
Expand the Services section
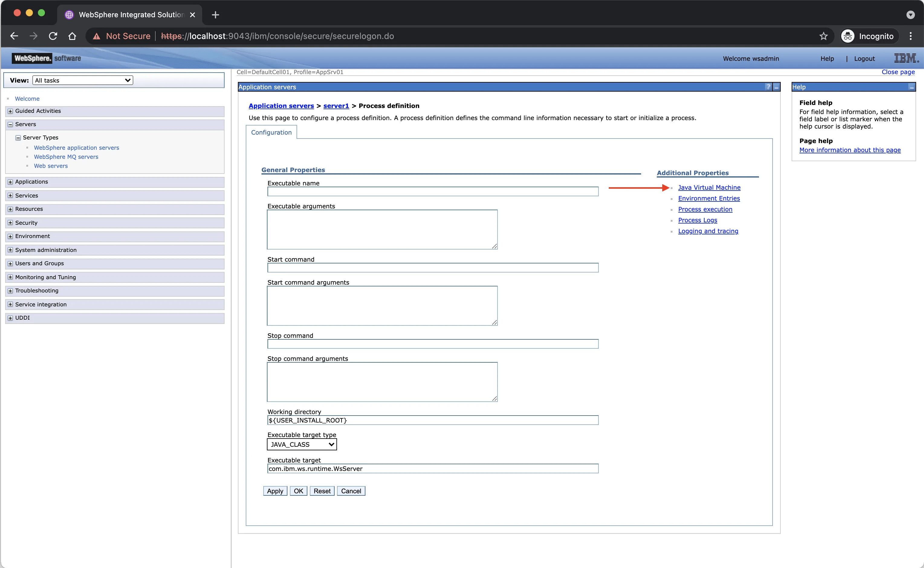pos(10,196)
